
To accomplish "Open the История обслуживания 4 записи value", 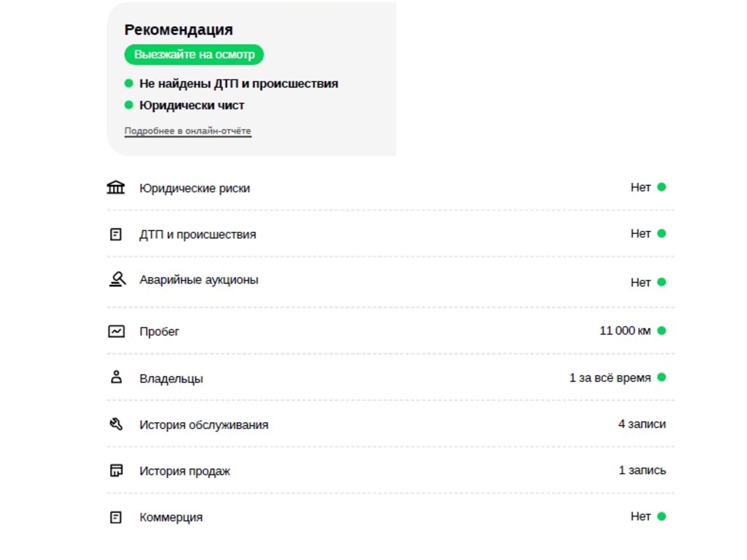I will (x=642, y=424).
